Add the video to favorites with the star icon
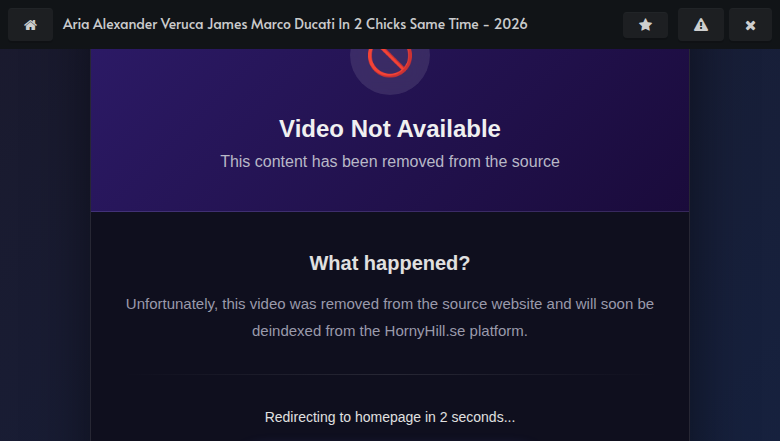780x441 pixels. tap(645, 24)
